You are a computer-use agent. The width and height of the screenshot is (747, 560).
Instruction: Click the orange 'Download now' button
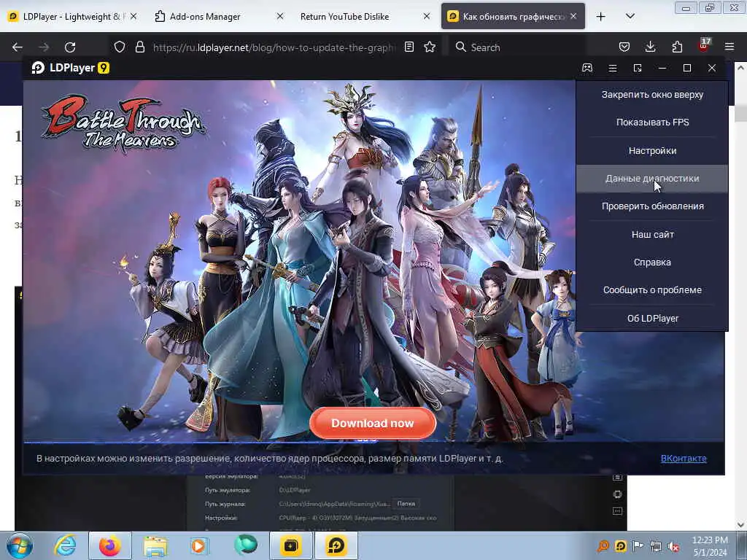373,423
